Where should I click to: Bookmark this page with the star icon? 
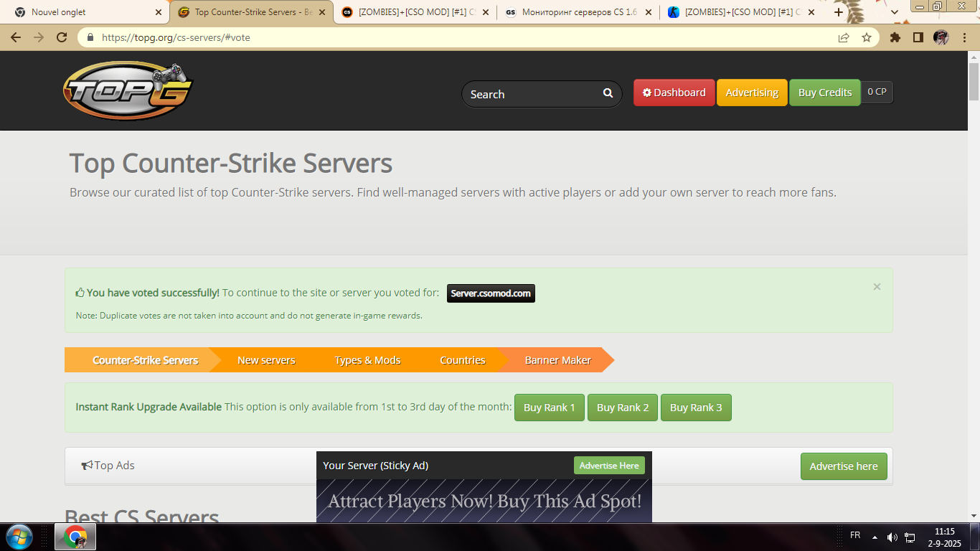tap(867, 37)
